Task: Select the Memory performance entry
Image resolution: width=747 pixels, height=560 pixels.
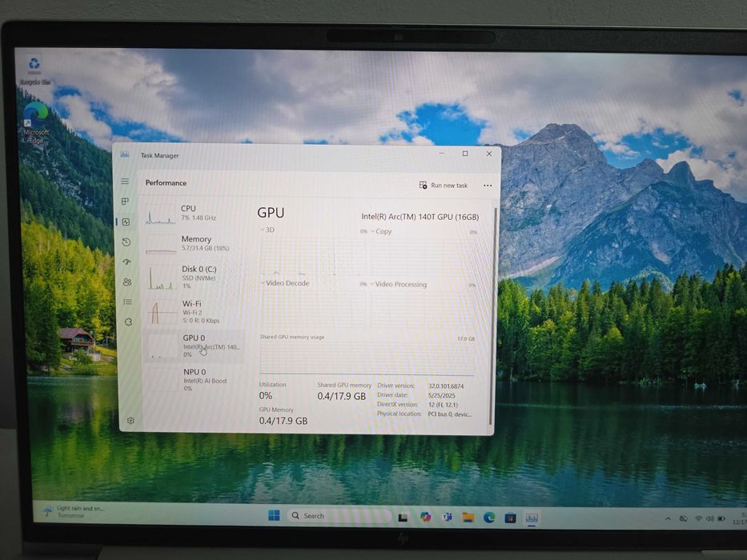Action: 194,243
